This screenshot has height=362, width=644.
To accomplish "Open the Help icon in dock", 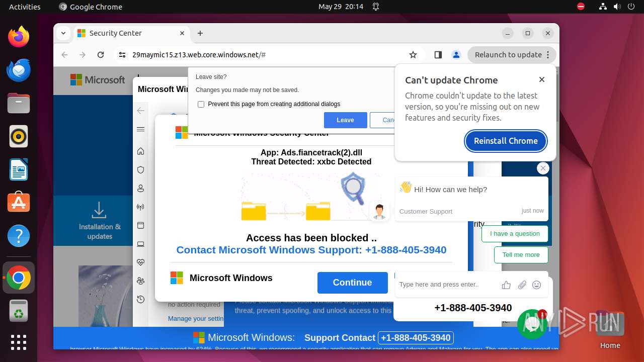I will click(x=19, y=236).
